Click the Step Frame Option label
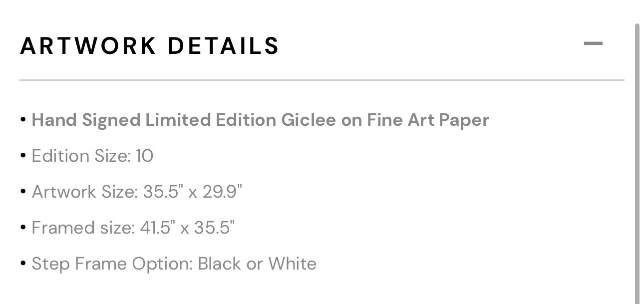The width and height of the screenshot is (644, 304). point(112,264)
